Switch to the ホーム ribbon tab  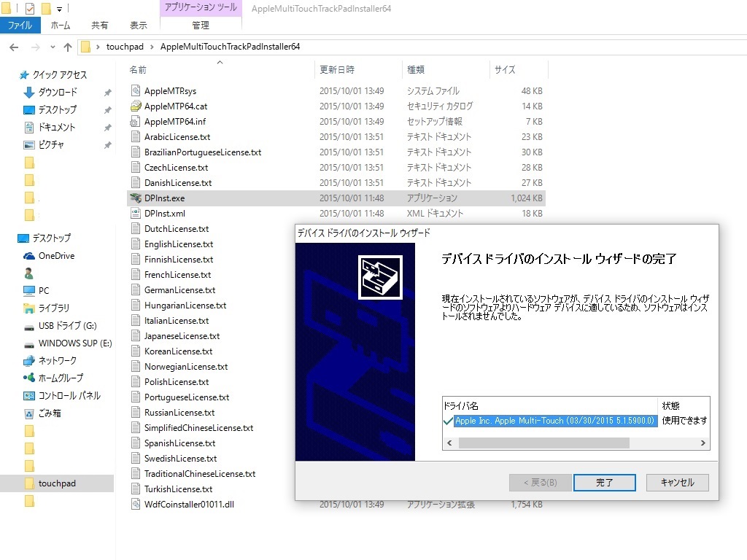click(61, 26)
